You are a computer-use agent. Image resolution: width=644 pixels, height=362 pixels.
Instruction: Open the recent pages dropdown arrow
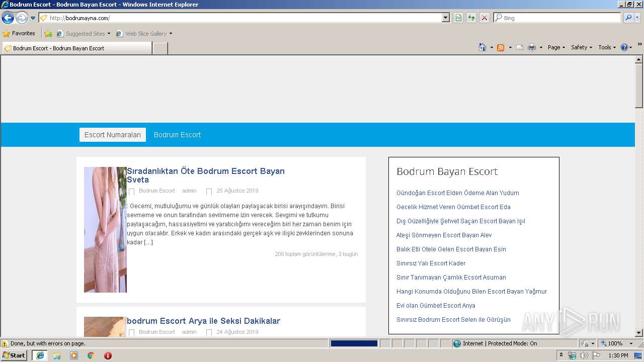(x=33, y=18)
